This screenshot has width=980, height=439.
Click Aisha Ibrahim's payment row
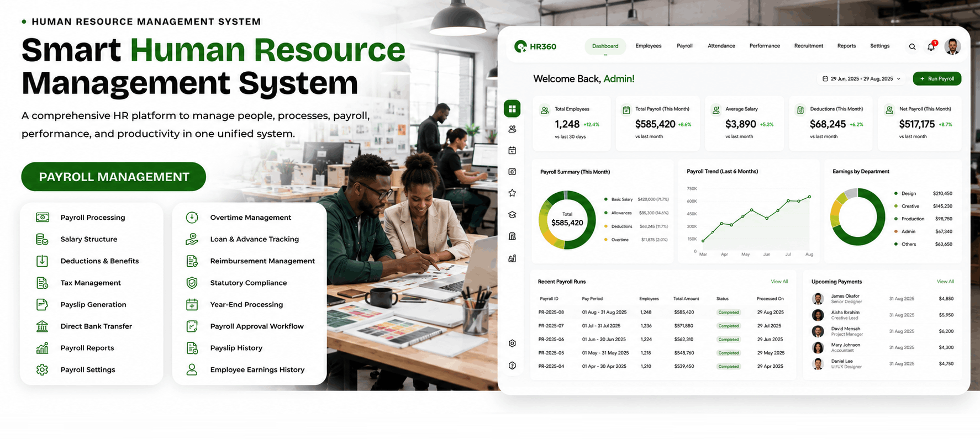[x=883, y=315]
